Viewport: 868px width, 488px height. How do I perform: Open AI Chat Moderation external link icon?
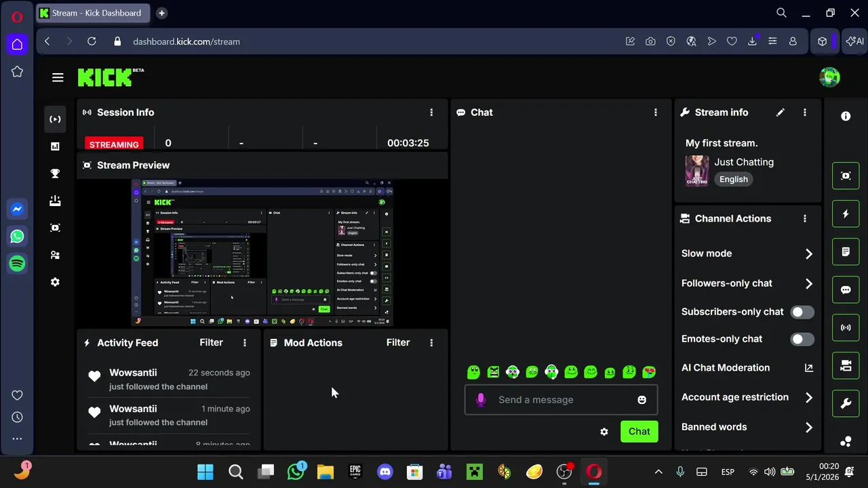(x=808, y=368)
